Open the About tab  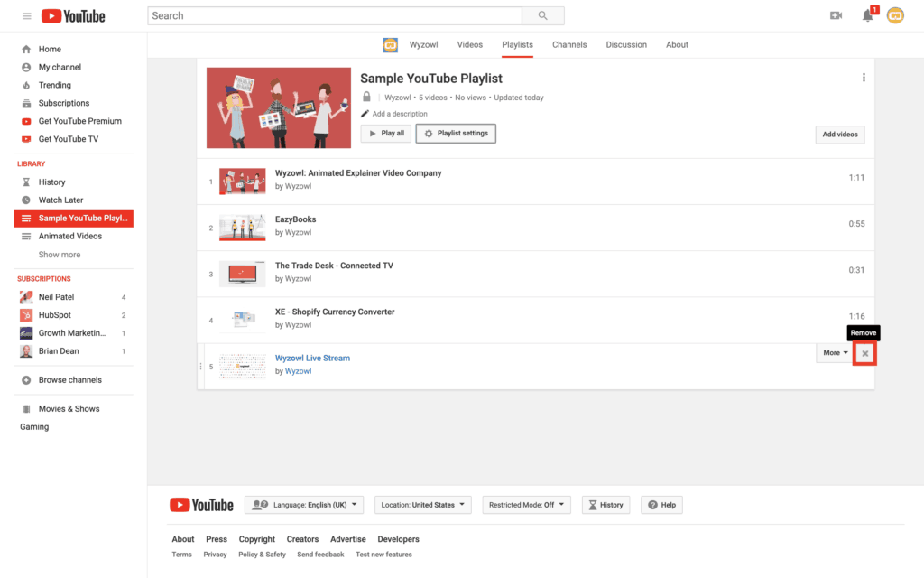tap(677, 45)
